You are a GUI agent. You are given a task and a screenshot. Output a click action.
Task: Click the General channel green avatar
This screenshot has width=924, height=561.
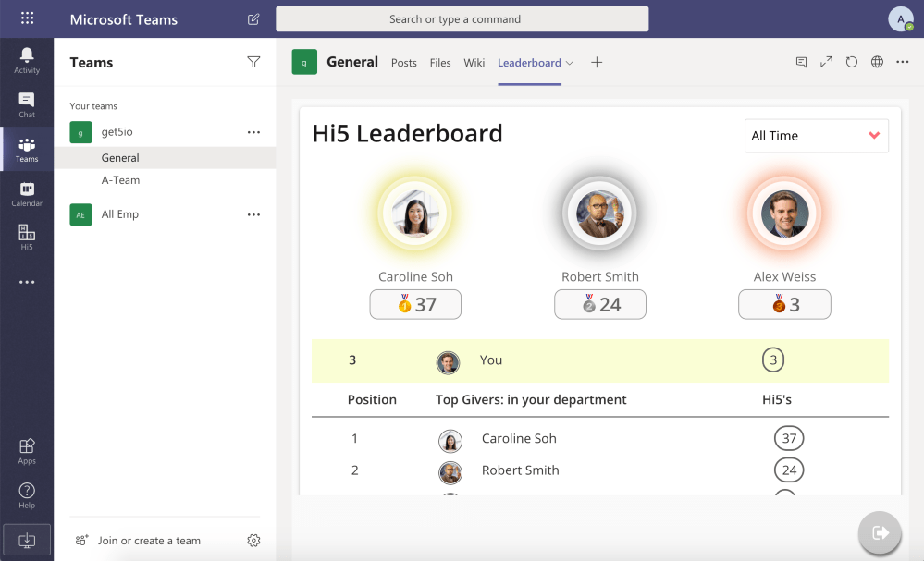(x=304, y=62)
